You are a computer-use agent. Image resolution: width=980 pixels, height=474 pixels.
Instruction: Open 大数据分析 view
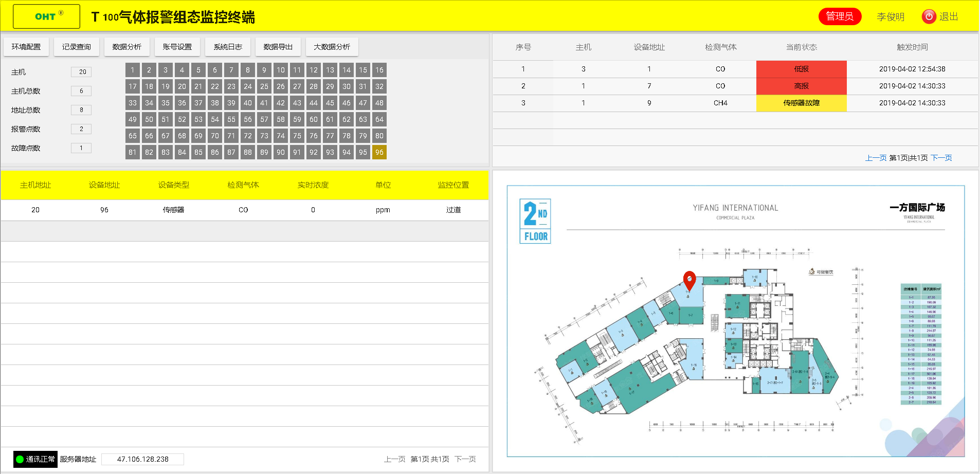coord(332,47)
